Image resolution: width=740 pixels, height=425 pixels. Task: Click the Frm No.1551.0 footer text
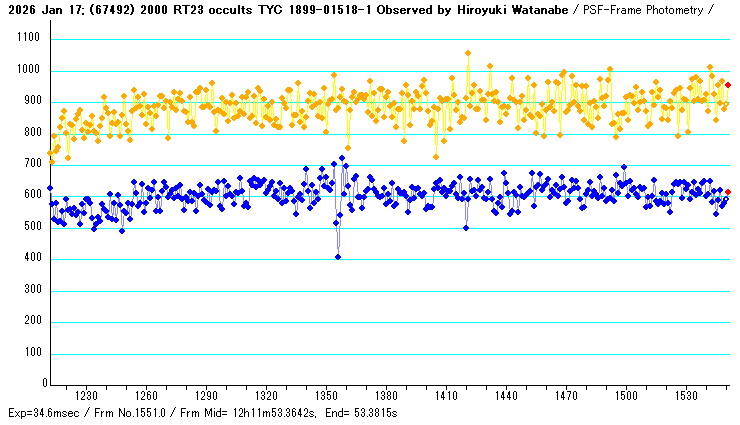144,413
